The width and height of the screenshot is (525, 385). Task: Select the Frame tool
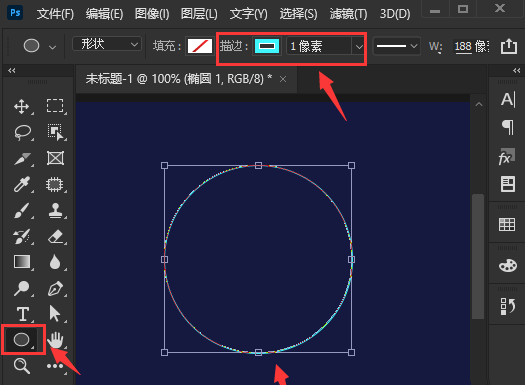[x=55, y=158]
